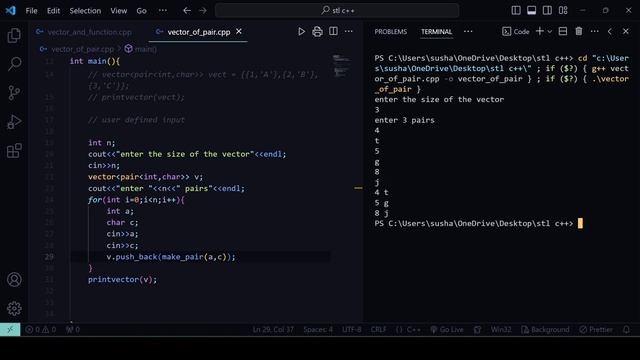This screenshot has width=640, height=360.
Task: Switch to the PROBLEMS tab
Action: click(391, 31)
